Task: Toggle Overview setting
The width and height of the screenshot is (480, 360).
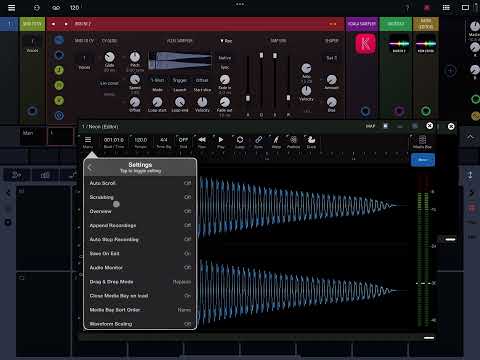Action: pos(140,211)
